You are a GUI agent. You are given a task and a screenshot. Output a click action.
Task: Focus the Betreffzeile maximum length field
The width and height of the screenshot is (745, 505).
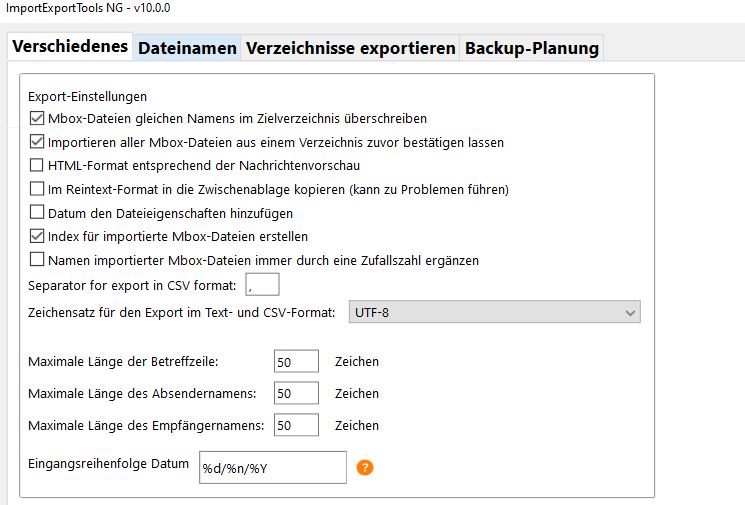click(x=296, y=362)
